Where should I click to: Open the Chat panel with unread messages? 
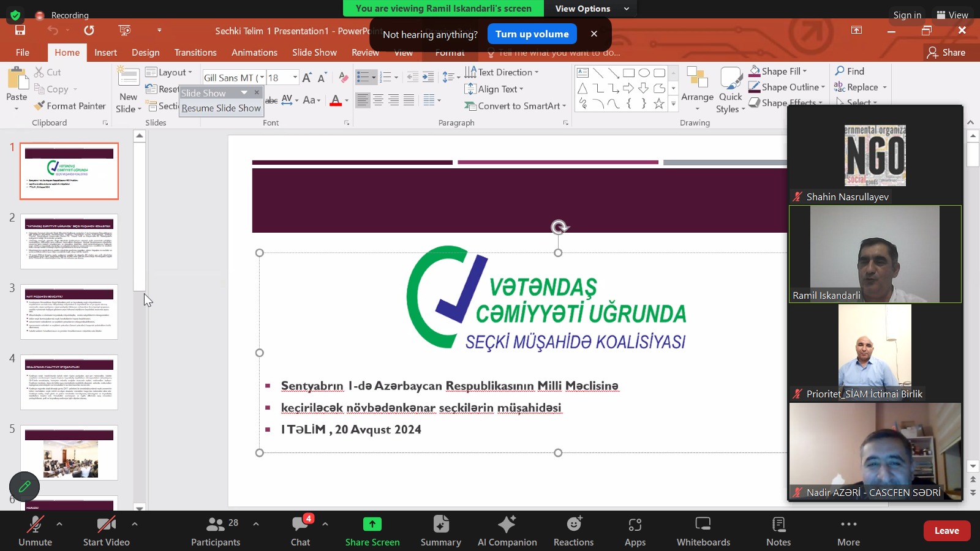(301, 531)
